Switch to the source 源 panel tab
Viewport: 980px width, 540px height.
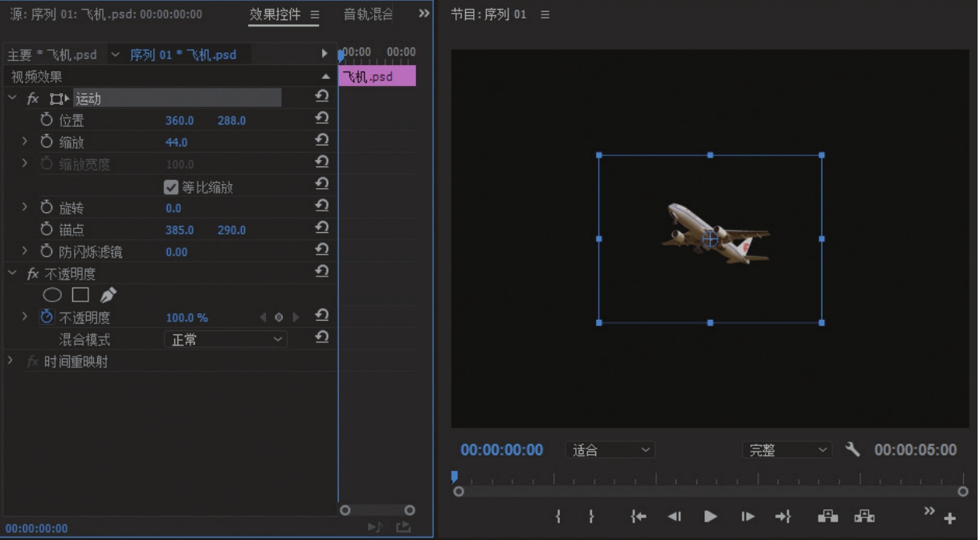tap(106, 14)
